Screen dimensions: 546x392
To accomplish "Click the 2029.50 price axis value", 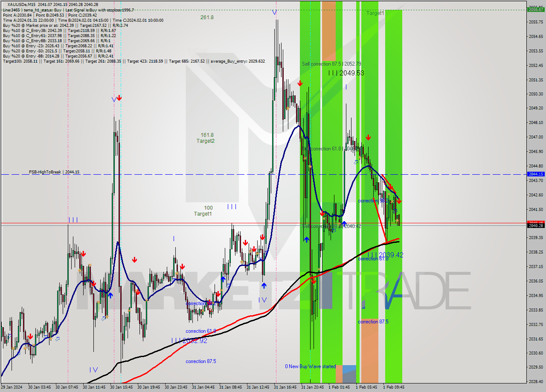I will point(536,367).
